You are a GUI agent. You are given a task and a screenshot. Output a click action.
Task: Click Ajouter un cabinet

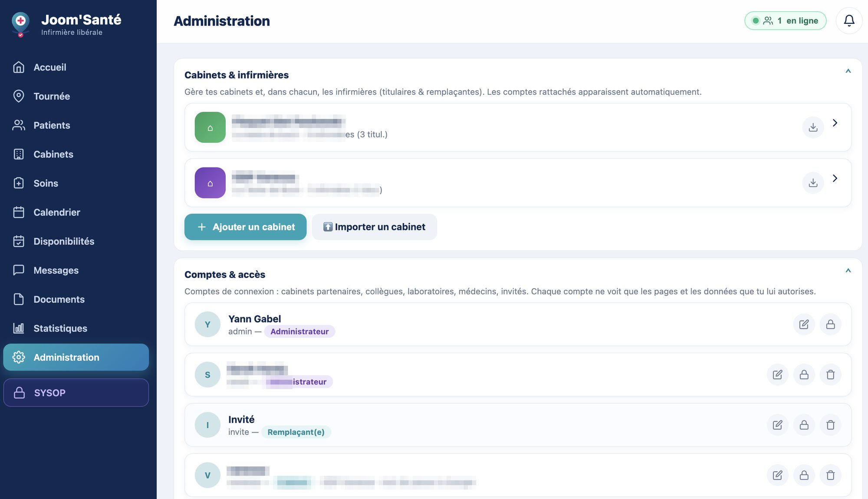(x=245, y=227)
